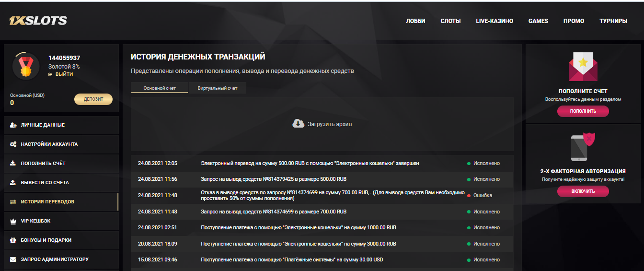644x271 pixels.
Task: Click the cloud download archive icon
Action: [x=299, y=124]
